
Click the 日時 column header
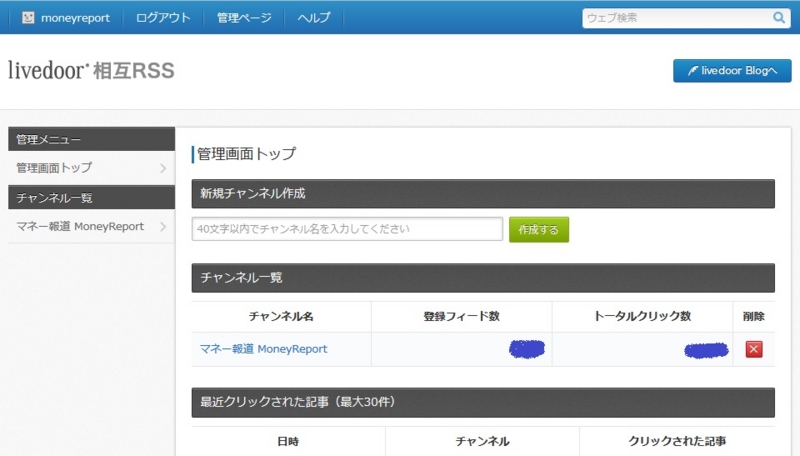288,441
